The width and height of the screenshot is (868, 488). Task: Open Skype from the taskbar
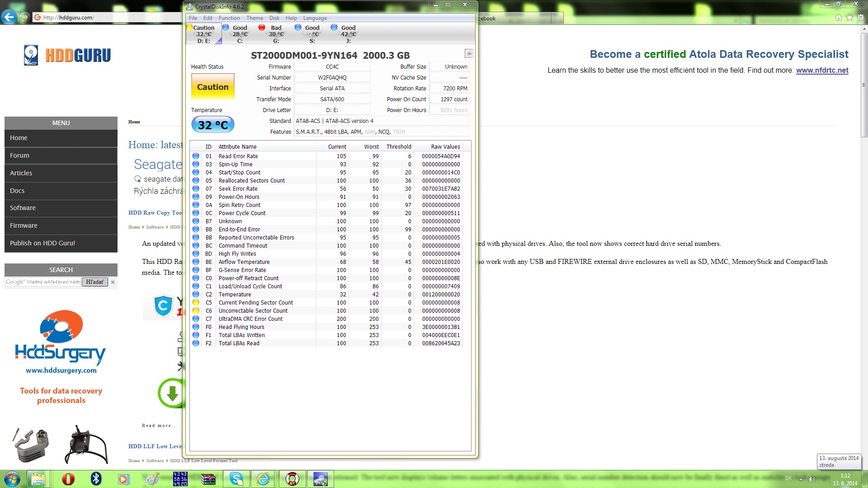[x=236, y=479]
